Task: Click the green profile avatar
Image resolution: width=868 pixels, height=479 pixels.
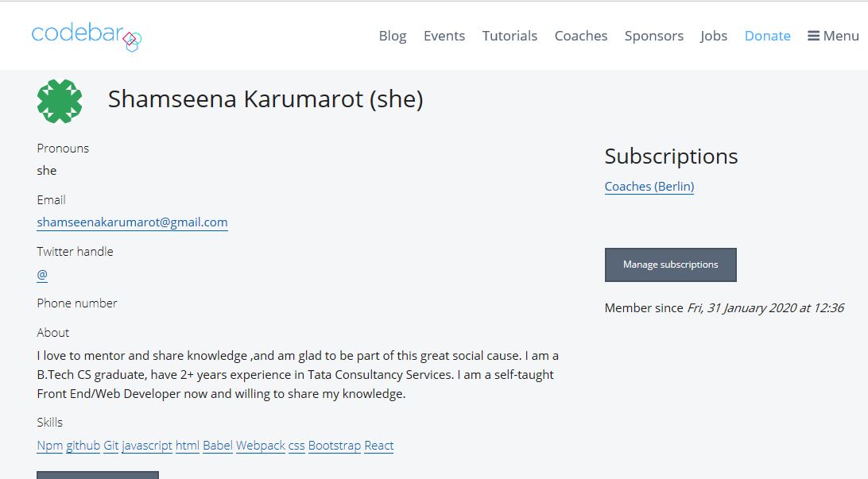Action: (60, 101)
